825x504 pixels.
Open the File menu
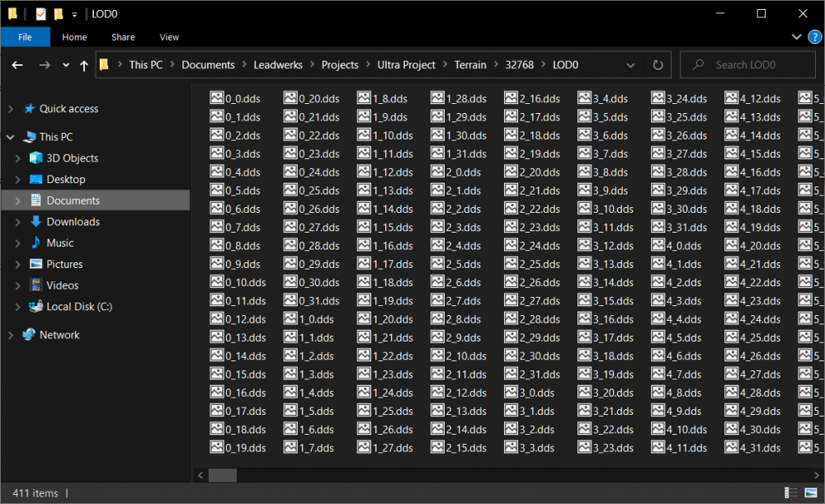(25, 37)
